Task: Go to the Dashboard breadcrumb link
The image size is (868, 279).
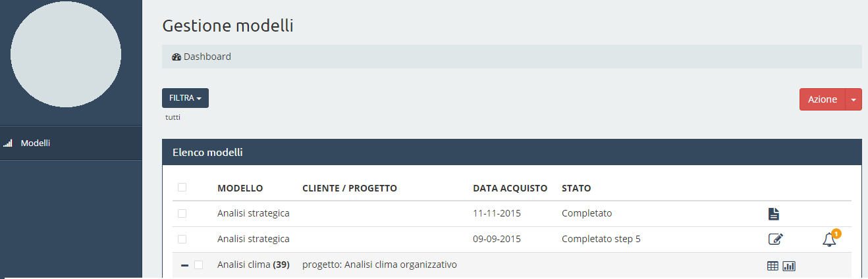Action: tap(207, 57)
